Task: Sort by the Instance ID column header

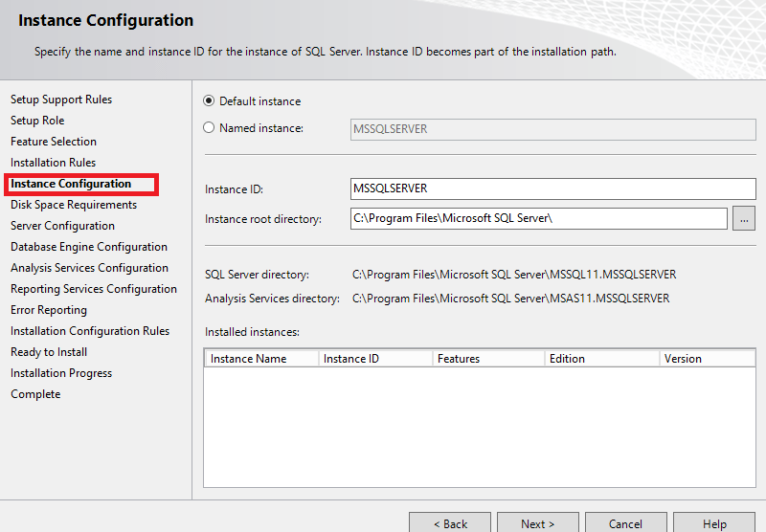Action: click(x=373, y=359)
